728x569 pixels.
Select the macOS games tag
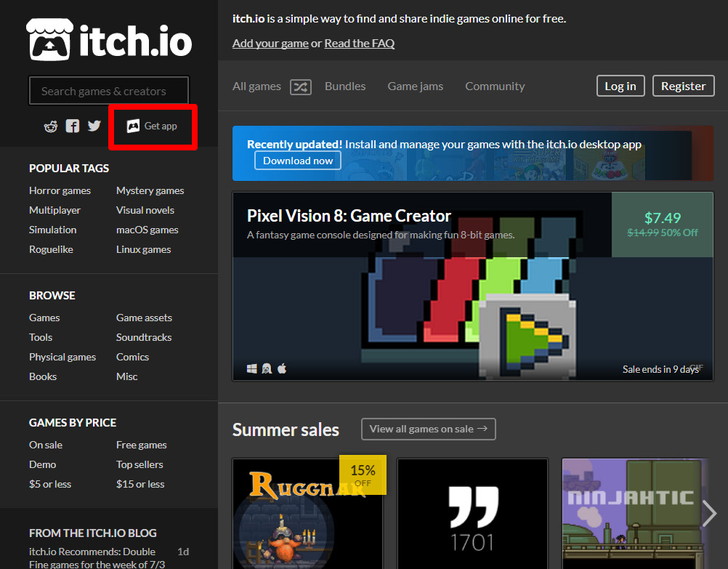click(147, 230)
